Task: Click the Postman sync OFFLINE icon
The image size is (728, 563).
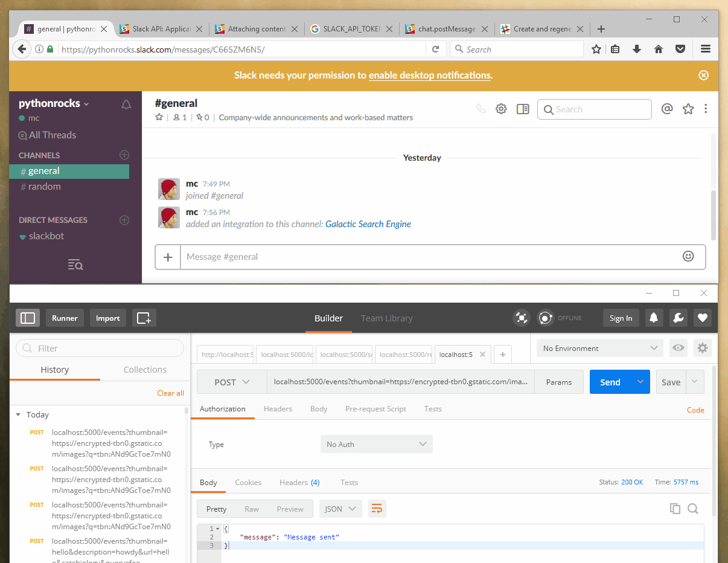Action: (x=546, y=318)
